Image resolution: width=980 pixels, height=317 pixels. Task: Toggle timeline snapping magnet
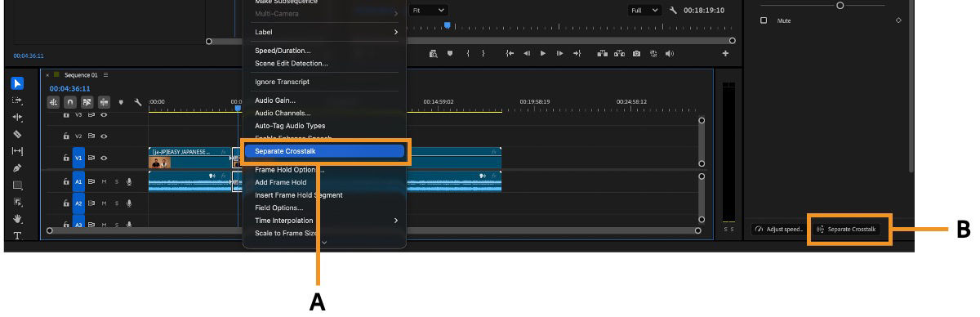(x=70, y=102)
